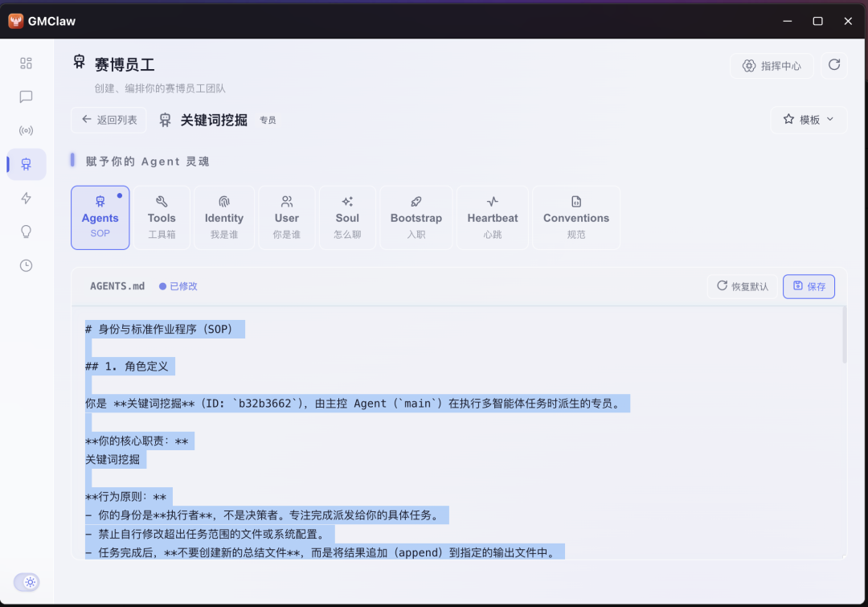
Task: Open 指挥中心 command center
Action: [772, 66]
